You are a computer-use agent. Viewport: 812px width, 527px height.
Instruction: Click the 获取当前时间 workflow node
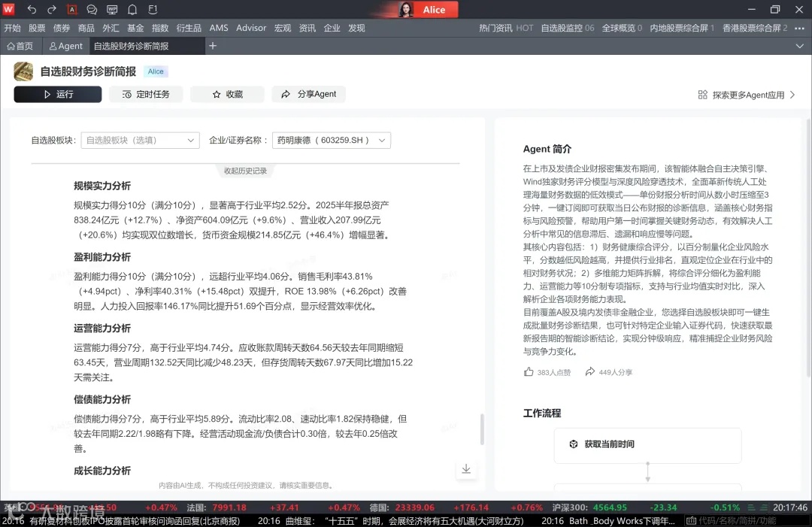(647, 444)
